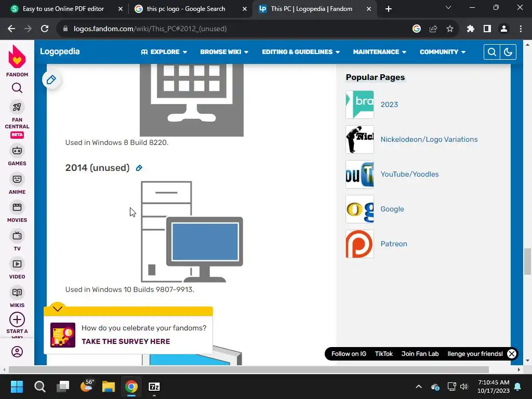This screenshot has width=532, height=399.
Task: Go back in browser history
Action: (11, 29)
